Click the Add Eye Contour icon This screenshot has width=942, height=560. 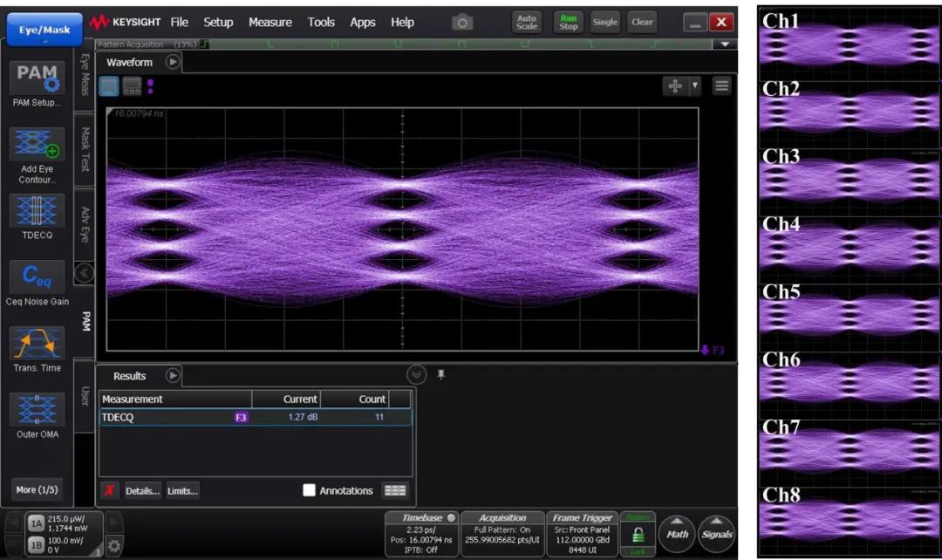(37, 145)
